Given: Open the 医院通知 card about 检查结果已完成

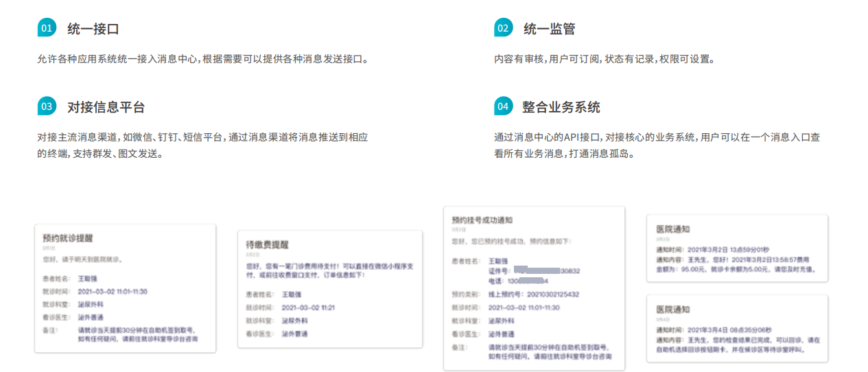Looking at the screenshot, I should pyautogui.click(x=737, y=328).
